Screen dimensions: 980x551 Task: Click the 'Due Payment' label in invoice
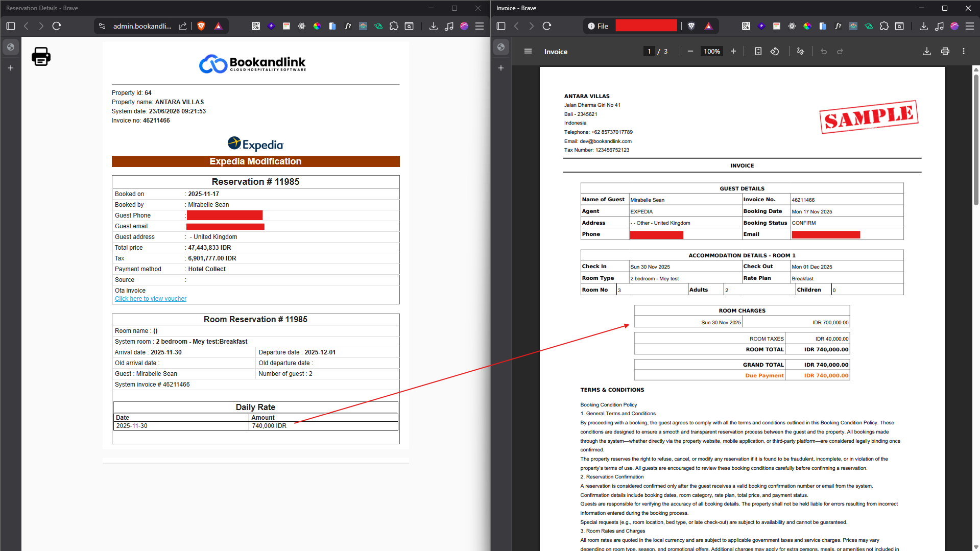[764, 376]
